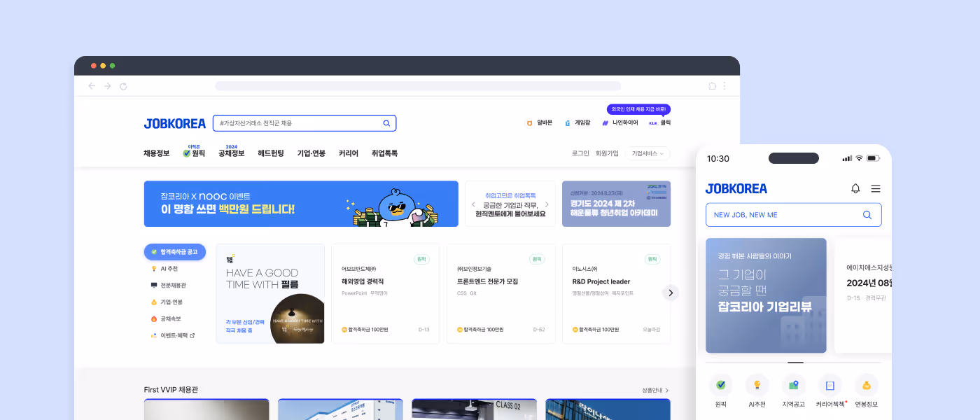980x420 pixels.
Task: Click the browser forward arrow
Action: [107, 86]
